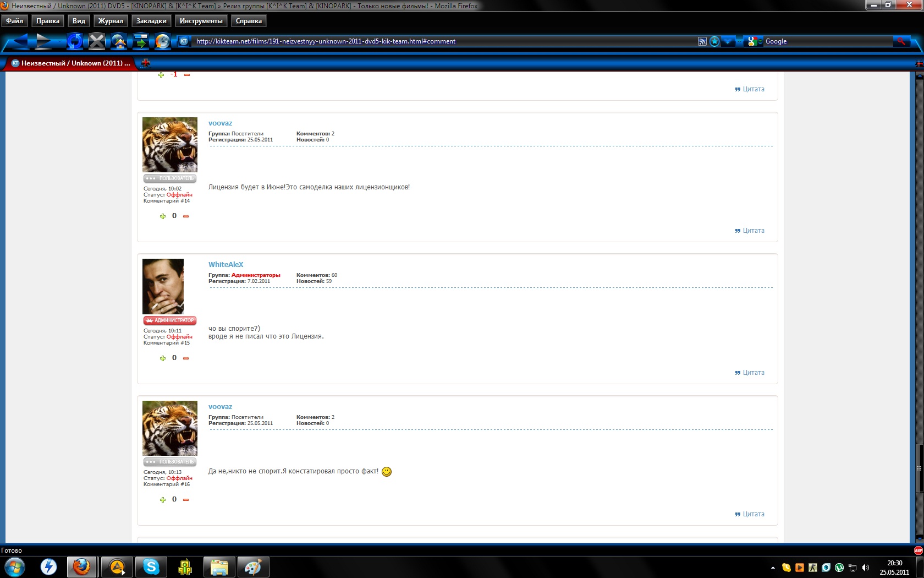Downvote voovaz comment #14 with red minus
924x578 pixels.
click(x=186, y=216)
